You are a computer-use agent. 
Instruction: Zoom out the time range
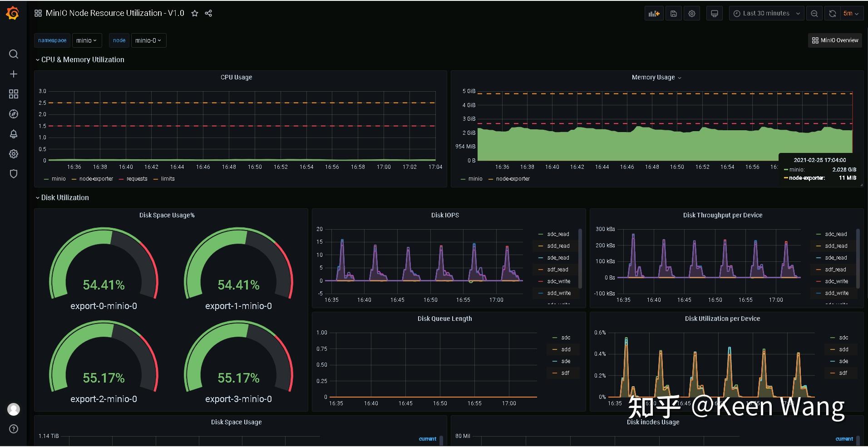point(814,14)
